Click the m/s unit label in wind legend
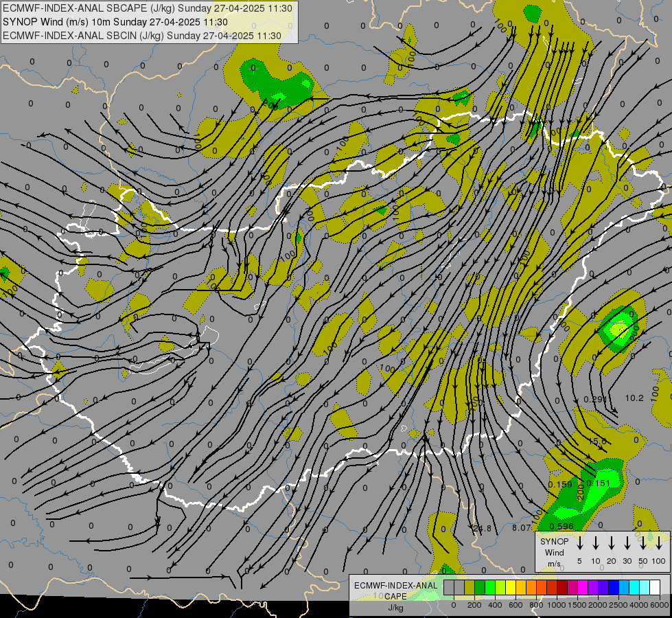Image resolution: width=672 pixels, height=618 pixels. pos(554,564)
